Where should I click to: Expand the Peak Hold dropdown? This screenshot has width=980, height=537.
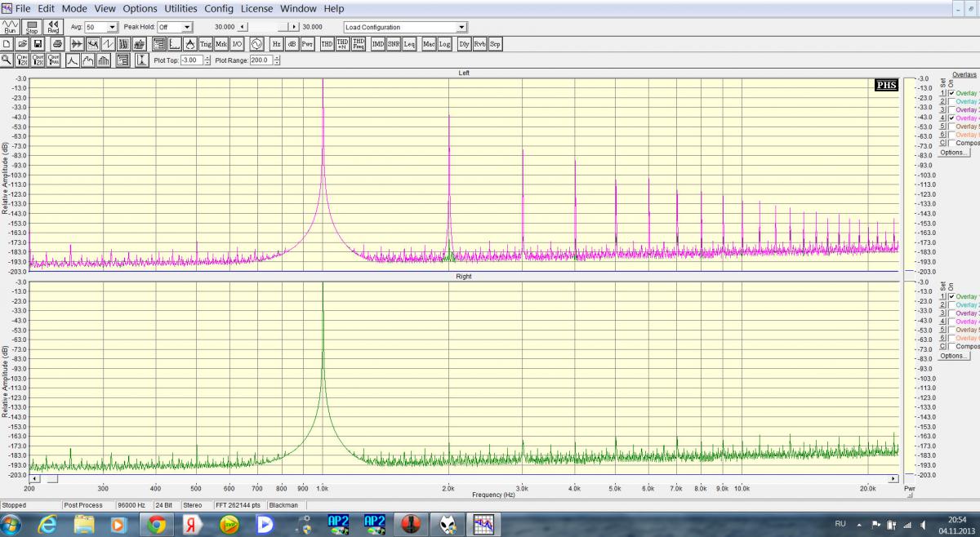tap(187, 27)
